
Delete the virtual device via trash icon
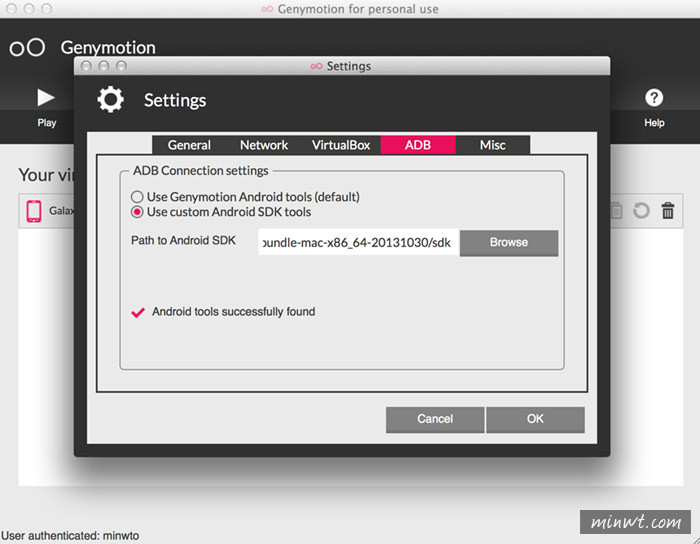(668, 211)
